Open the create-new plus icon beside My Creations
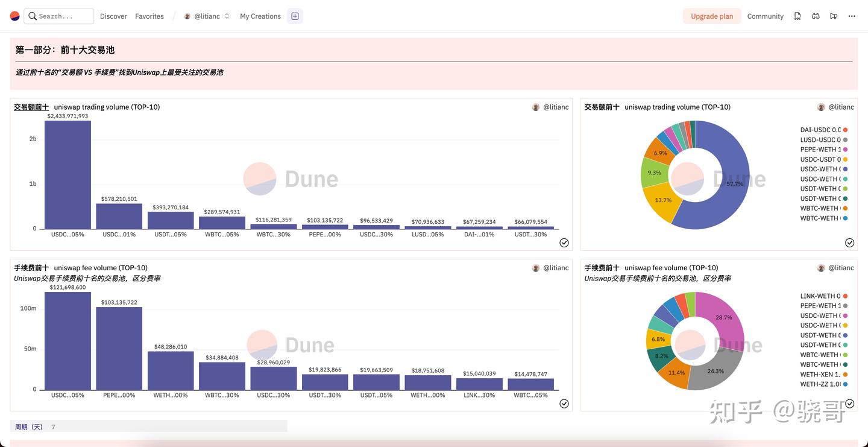The image size is (868, 447). (x=295, y=16)
